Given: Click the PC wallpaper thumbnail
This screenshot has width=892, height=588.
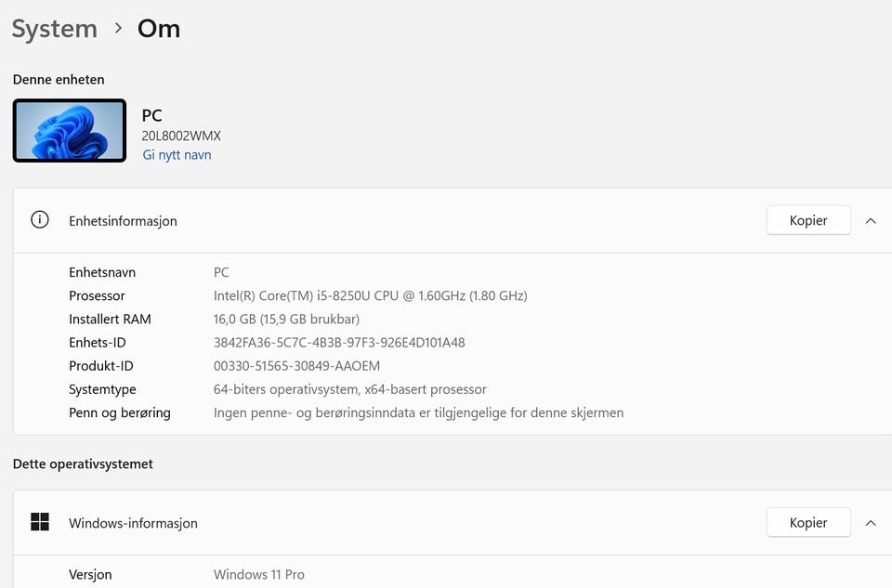Looking at the screenshot, I should coord(70,131).
